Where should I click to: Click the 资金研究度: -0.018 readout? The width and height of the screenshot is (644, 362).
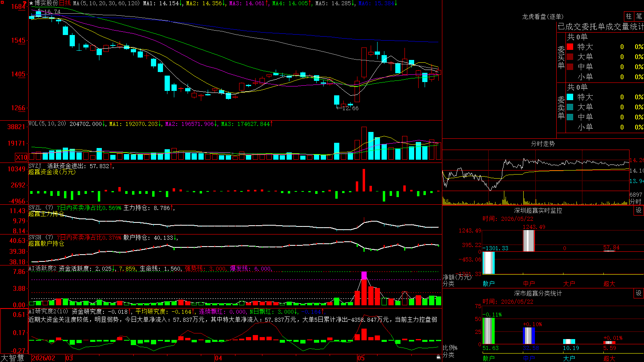tap(99, 311)
